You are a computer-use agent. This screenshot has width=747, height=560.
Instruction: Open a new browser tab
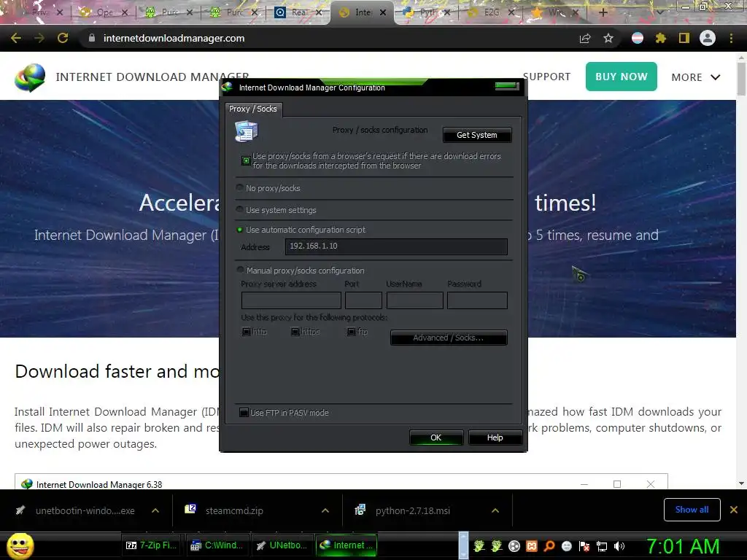[603, 13]
